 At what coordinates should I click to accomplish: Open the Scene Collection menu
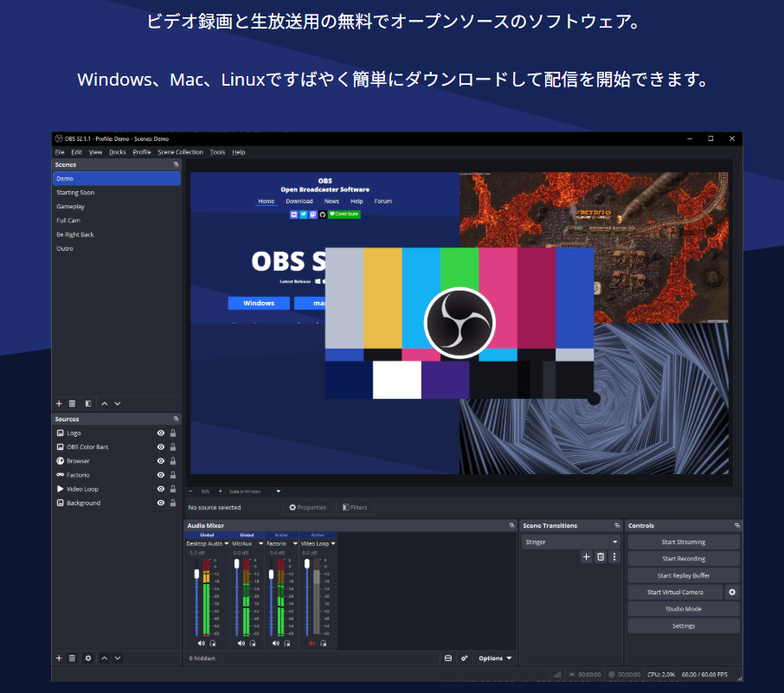pyautogui.click(x=180, y=152)
